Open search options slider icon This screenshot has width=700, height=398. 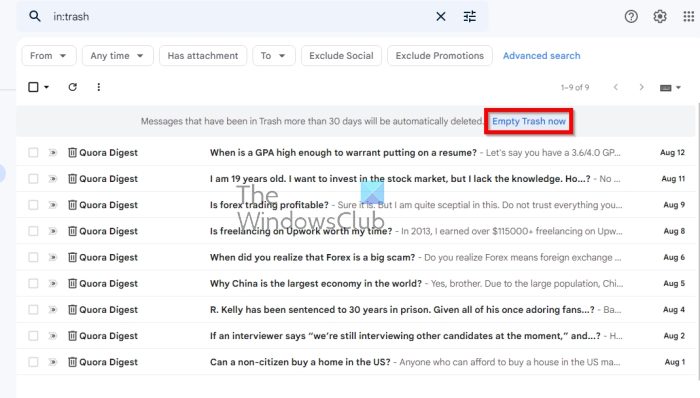pyautogui.click(x=470, y=17)
